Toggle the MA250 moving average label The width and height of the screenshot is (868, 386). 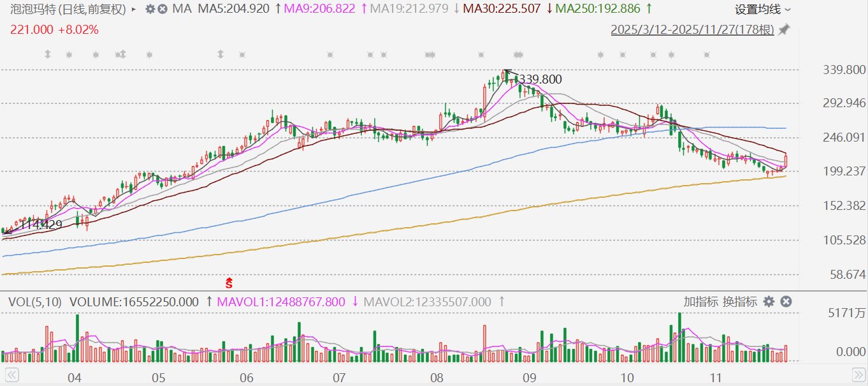[597, 10]
